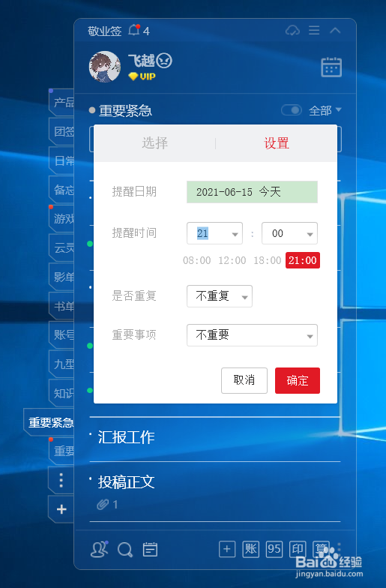
Task: Select the 团签 side tab
Action: (x=61, y=132)
